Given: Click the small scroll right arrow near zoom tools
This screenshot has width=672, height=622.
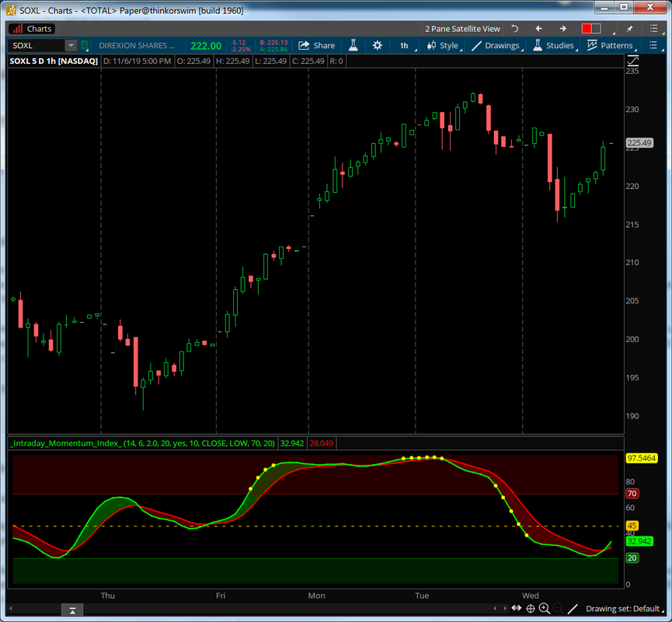Looking at the screenshot, I should tap(505, 608).
